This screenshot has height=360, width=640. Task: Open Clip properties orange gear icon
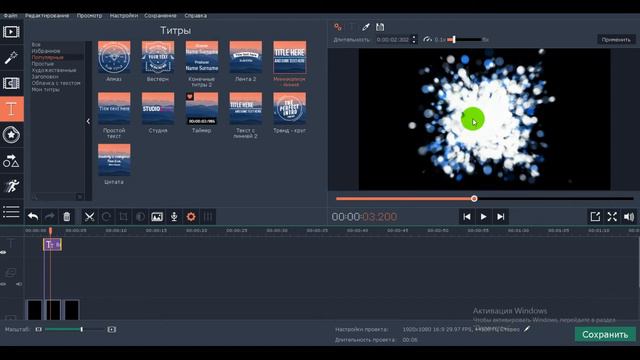191,217
